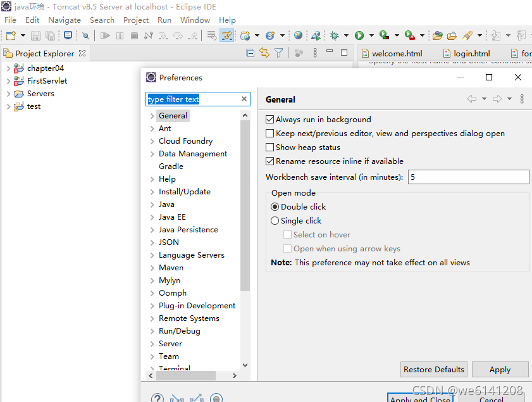Toggle Link with Editor in Project Explorer

(x=264, y=53)
